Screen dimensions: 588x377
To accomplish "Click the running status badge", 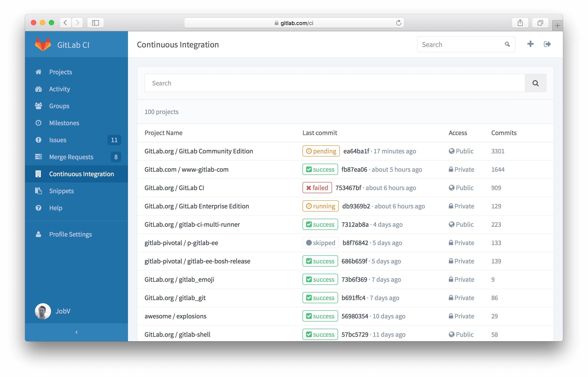I will click(321, 206).
